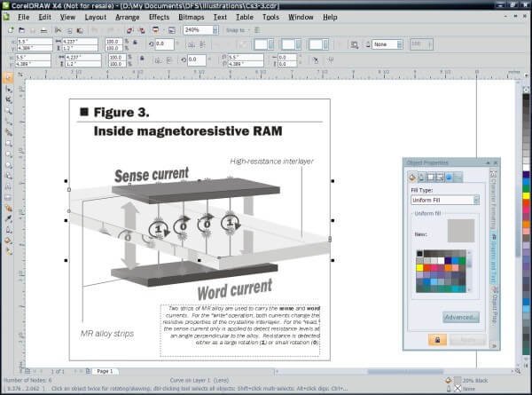
Task: Open the start arrowhead selector dropdown
Action: point(270,44)
